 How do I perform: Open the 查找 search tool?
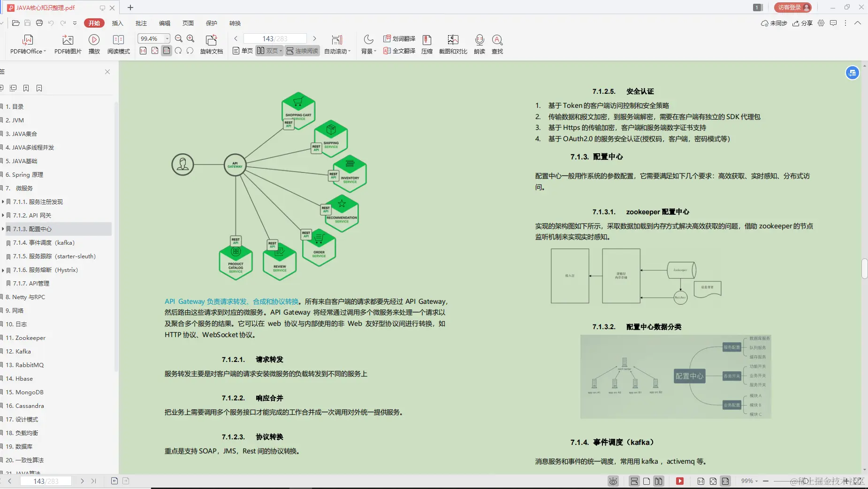497,45
